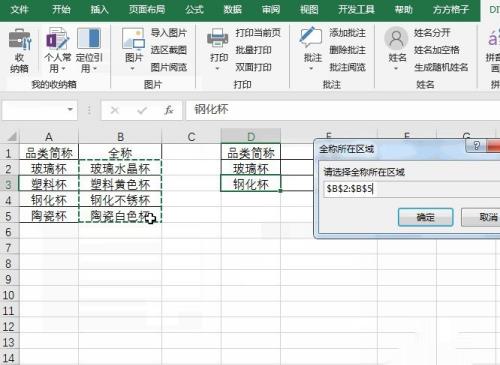Click 选区截图
The height and width of the screenshot is (365, 500).
pos(169,50)
